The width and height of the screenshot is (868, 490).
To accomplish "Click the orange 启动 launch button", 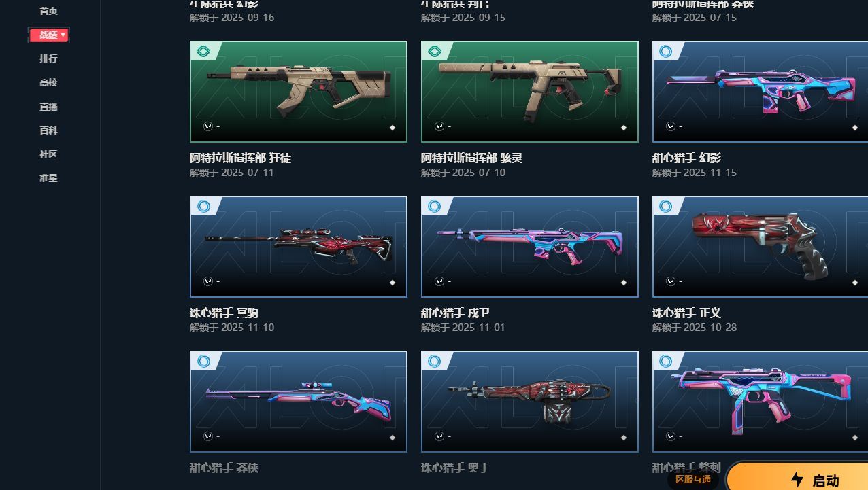I will point(797,477).
